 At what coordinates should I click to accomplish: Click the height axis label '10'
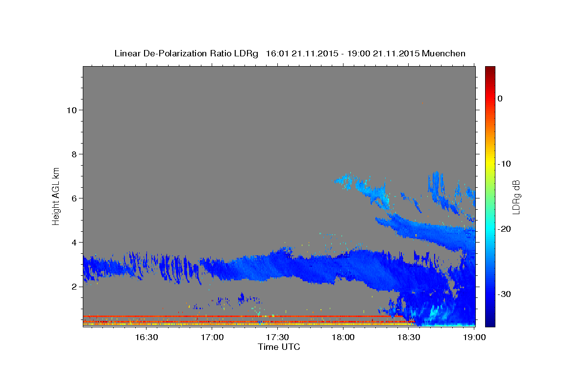pyautogui.click(x=71, y=110)
